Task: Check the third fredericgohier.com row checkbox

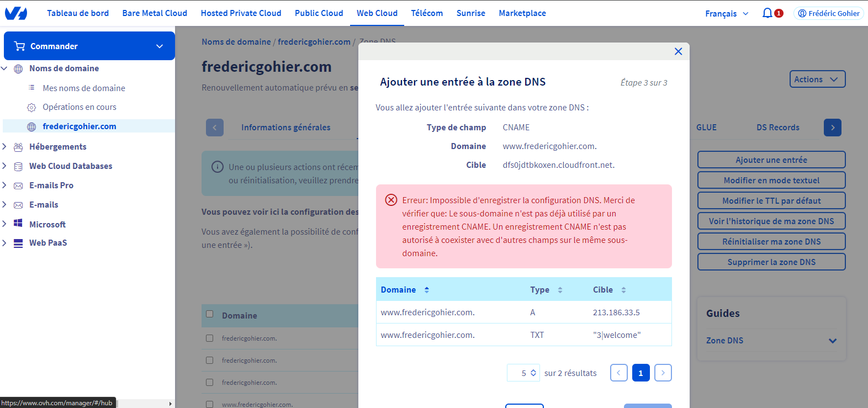Action: (x=210, y=382)
